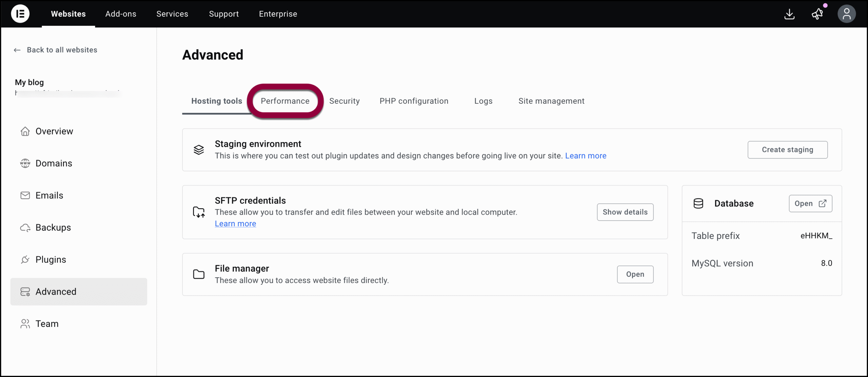The height and width of the screenshot is (377, 868).
Task: Follow Learn more link under SFTP credentials
Action: (235, 224)
